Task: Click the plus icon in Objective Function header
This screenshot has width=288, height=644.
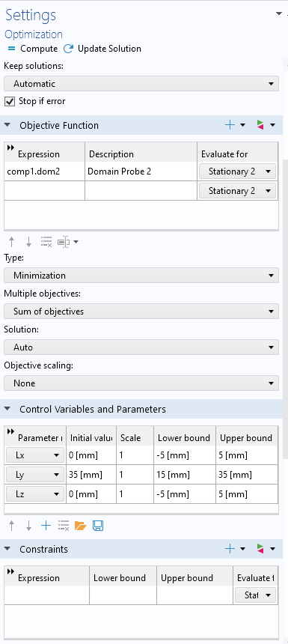Action: pyautogui.click(x=230, y=125)
